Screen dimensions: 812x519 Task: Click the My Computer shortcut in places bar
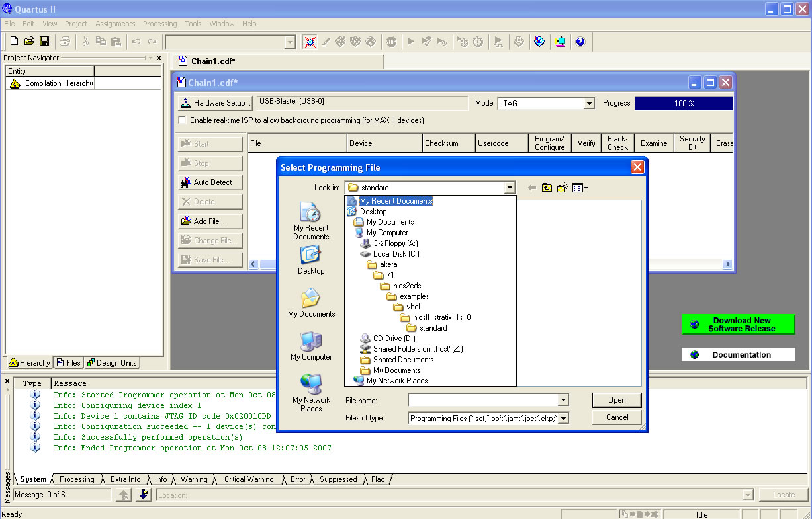(x=311, y=346)
